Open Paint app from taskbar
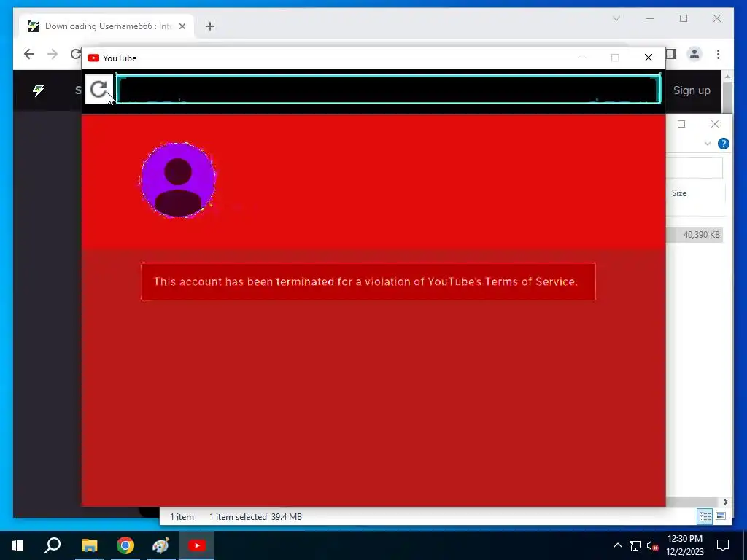The height and width of the screenshot is (560, 747). pos(161,545)
